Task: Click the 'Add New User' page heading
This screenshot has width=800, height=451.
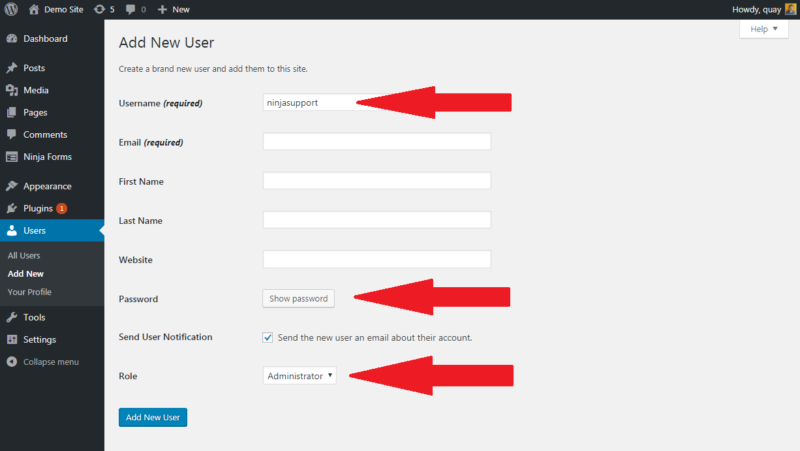Action: tap(166, 42)
